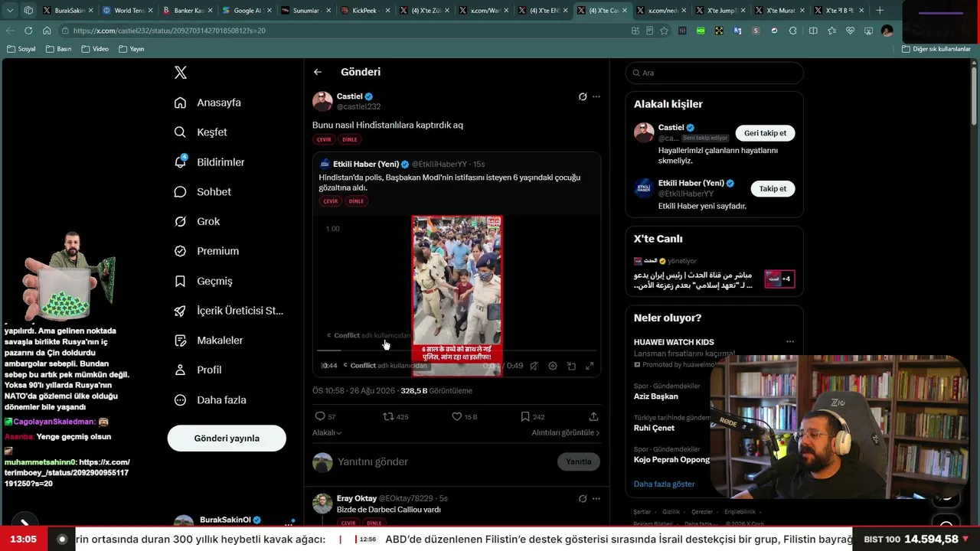Screen dimensions: 980x551
Task: Open a new browser tab
Action: pos(880,11)
